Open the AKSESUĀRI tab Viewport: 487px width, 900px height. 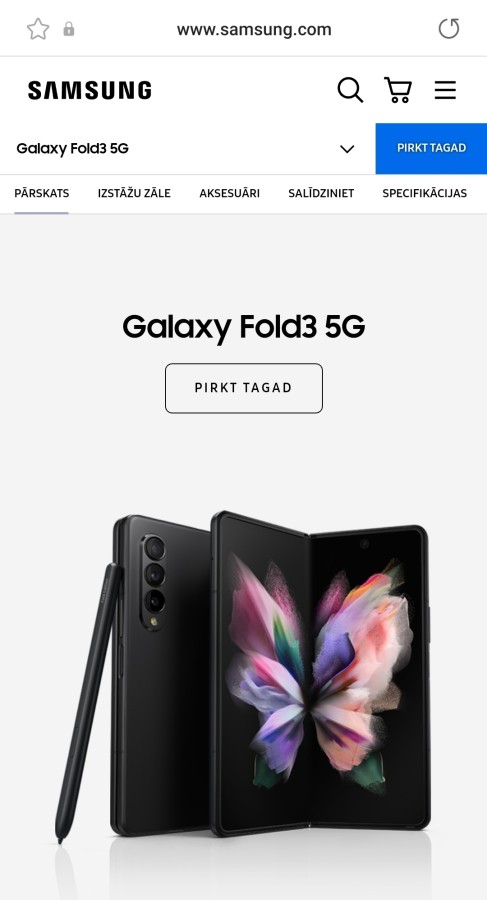[x=229, y=193]
